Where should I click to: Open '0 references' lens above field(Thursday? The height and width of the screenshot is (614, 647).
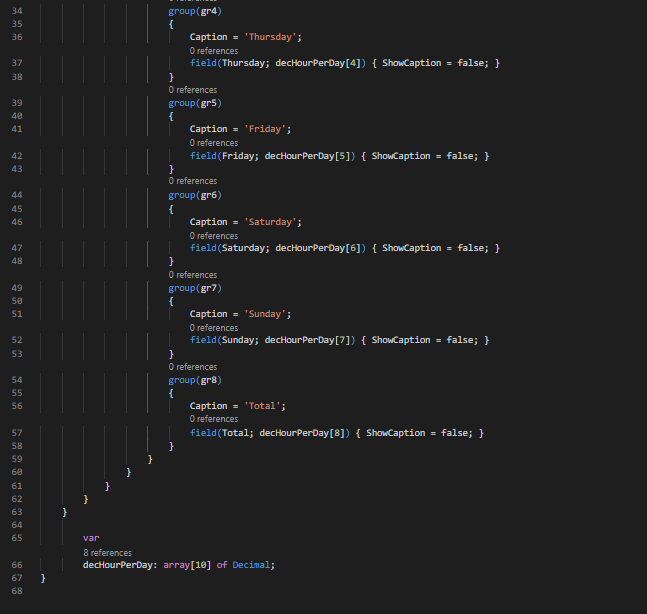coord(214,51)
